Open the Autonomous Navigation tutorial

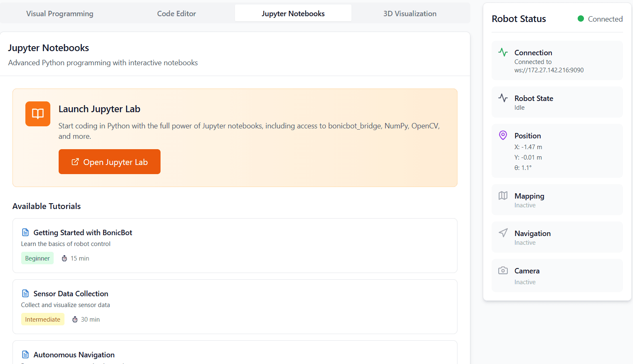coord(74,354)
